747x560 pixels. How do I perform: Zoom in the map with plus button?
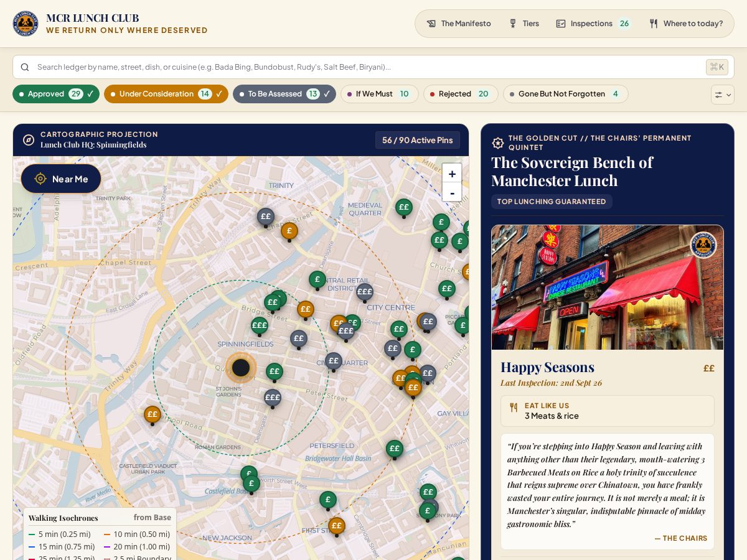(452, 174)
